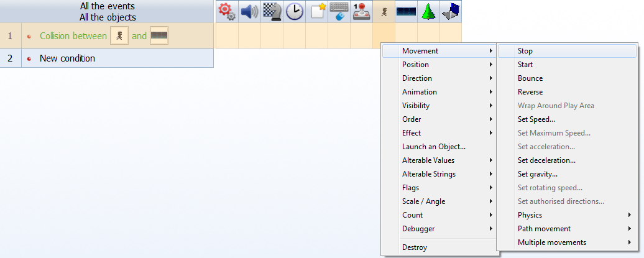Select event line number 2
The height and width of the screenshot is (258, 644).
coord(11,58)
